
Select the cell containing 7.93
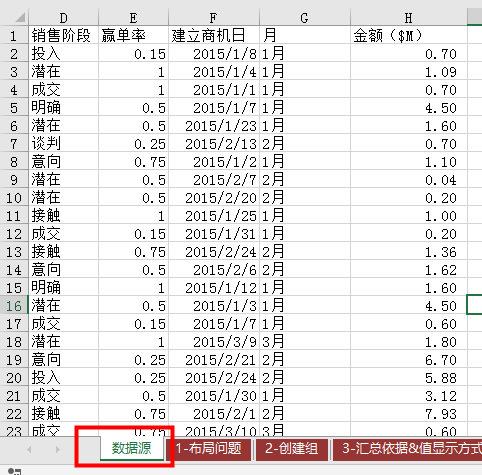tap(409, 414)
